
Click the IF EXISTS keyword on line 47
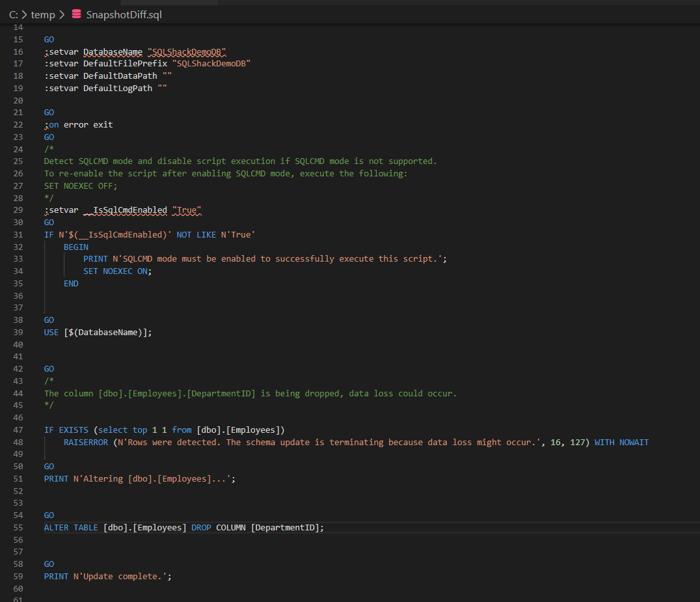[x=67, y=430]
